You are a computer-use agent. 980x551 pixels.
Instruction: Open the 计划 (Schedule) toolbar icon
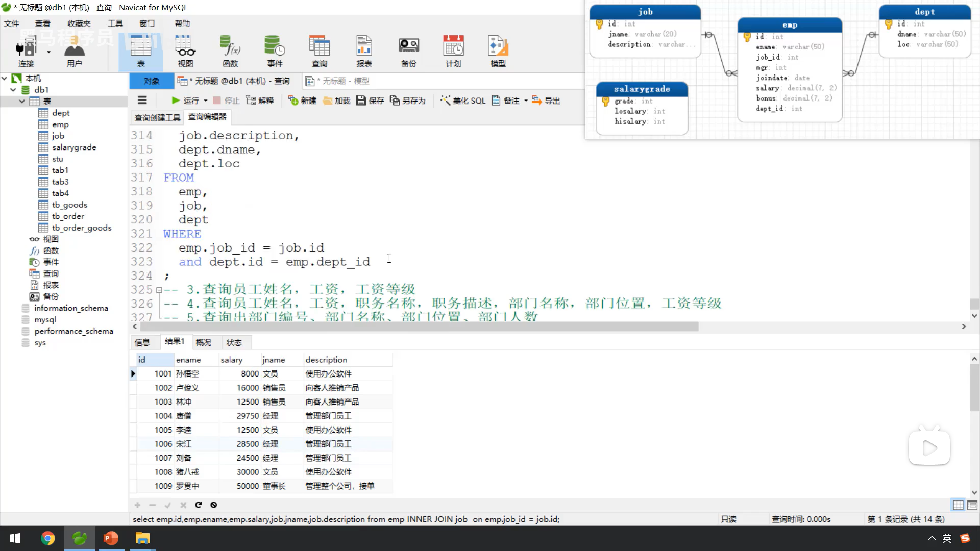point(453,51)
